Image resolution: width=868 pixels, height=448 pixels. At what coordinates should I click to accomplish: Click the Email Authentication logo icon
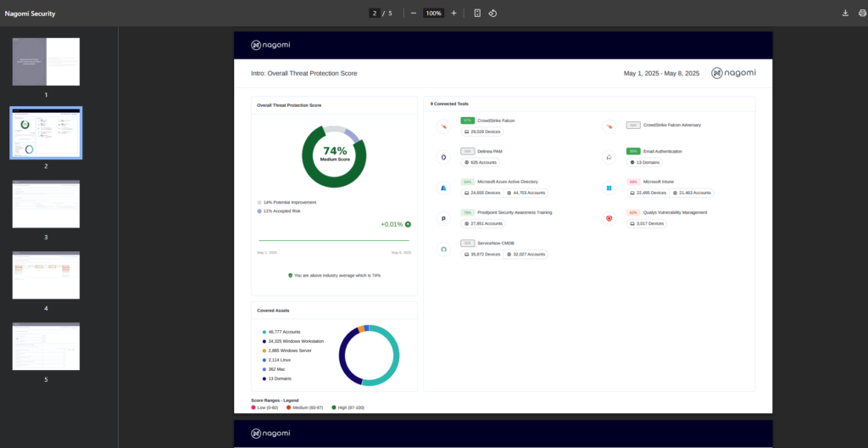click(x=609, y=158)
